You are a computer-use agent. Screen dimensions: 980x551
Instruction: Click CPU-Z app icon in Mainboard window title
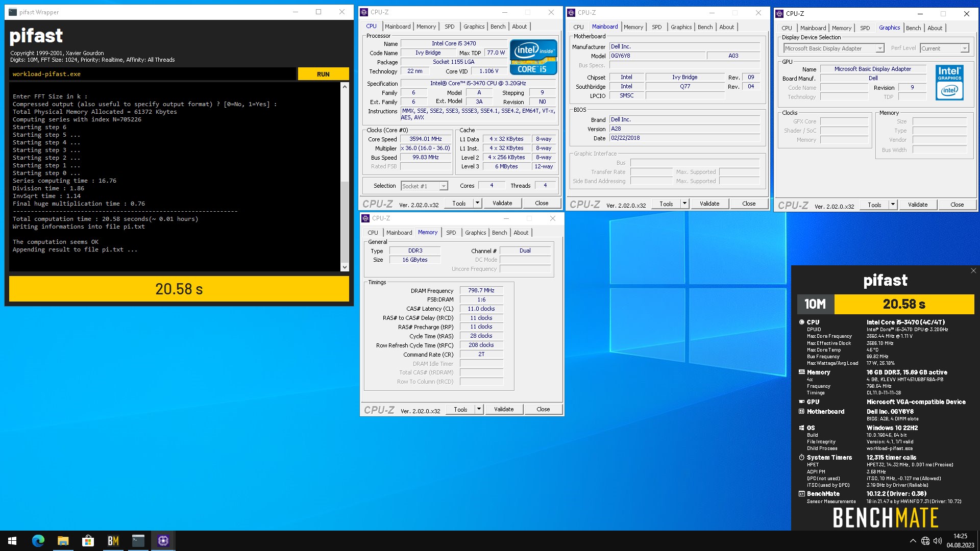[572, 13]
